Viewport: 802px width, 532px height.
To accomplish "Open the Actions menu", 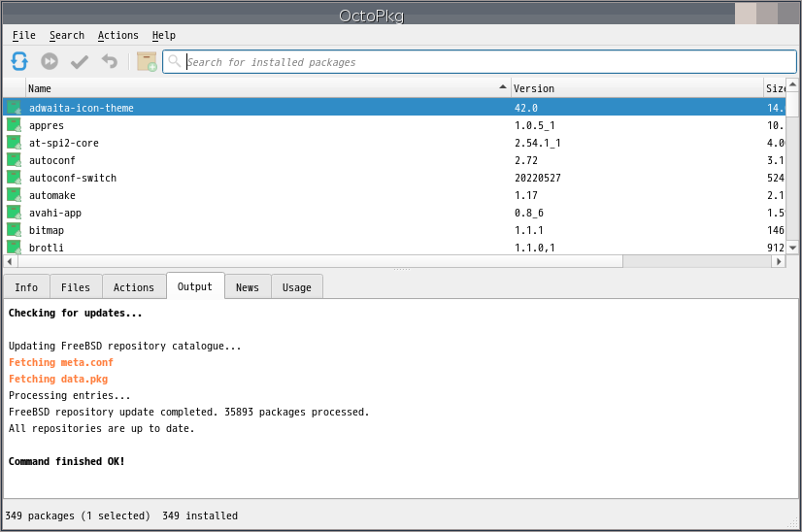I will 117,36.
